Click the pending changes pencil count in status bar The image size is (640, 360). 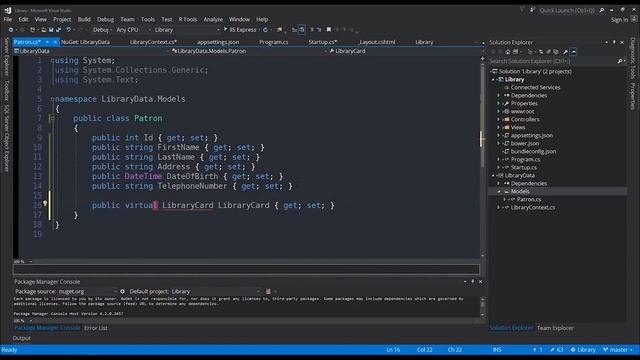click(557, 350)
